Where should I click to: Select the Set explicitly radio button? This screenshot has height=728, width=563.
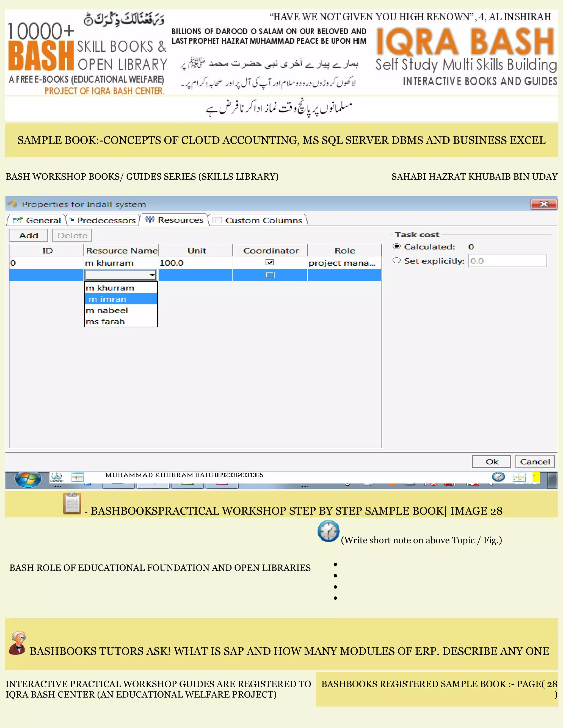[x=397, y=260]
